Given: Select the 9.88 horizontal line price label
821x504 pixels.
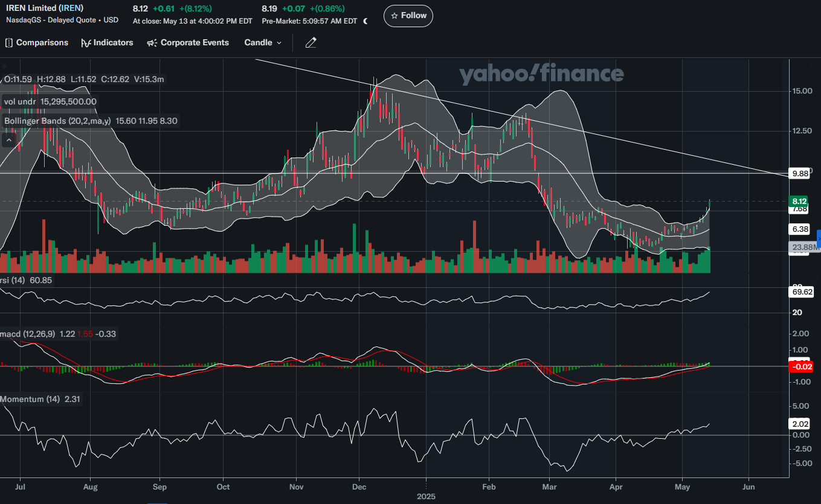Looking at the screenshot, I should 800,174.
